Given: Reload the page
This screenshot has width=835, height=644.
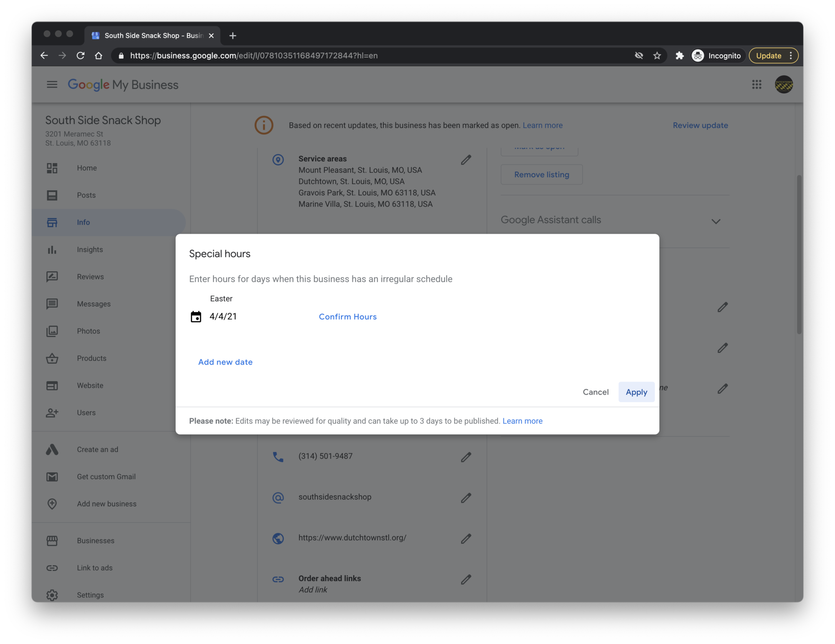Looking at the screenshot, I should click(x=81, y=56).
